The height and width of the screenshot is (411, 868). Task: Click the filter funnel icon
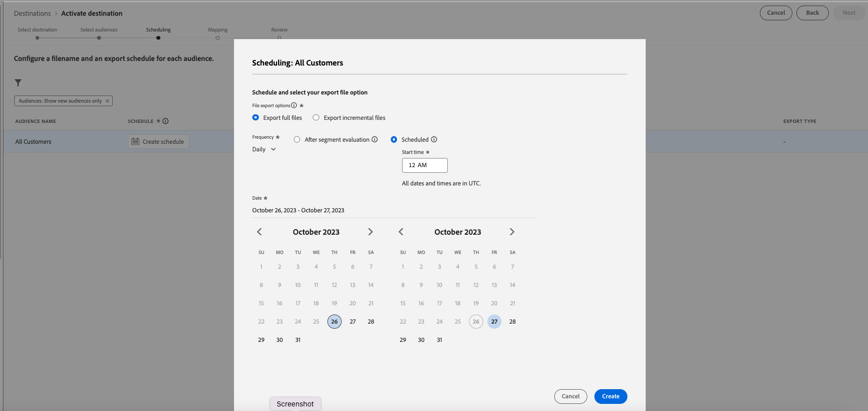tap(18, 83)
